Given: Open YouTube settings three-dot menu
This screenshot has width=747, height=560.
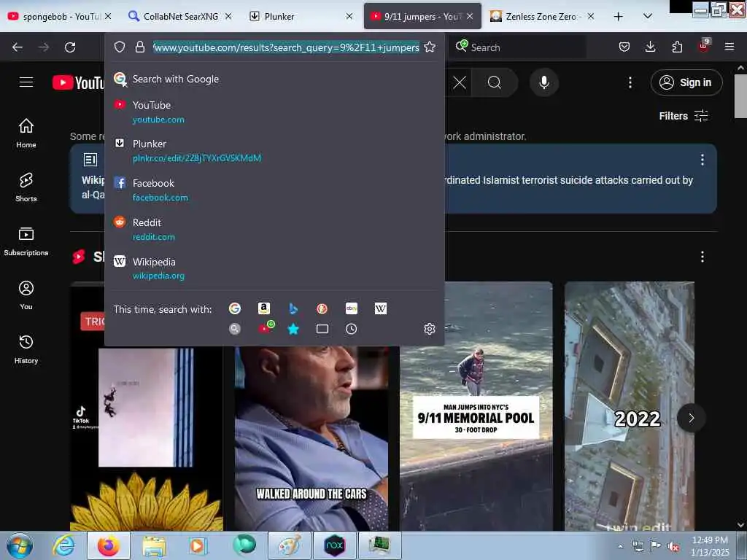Looking at the screenshot, I should point(630,82).
